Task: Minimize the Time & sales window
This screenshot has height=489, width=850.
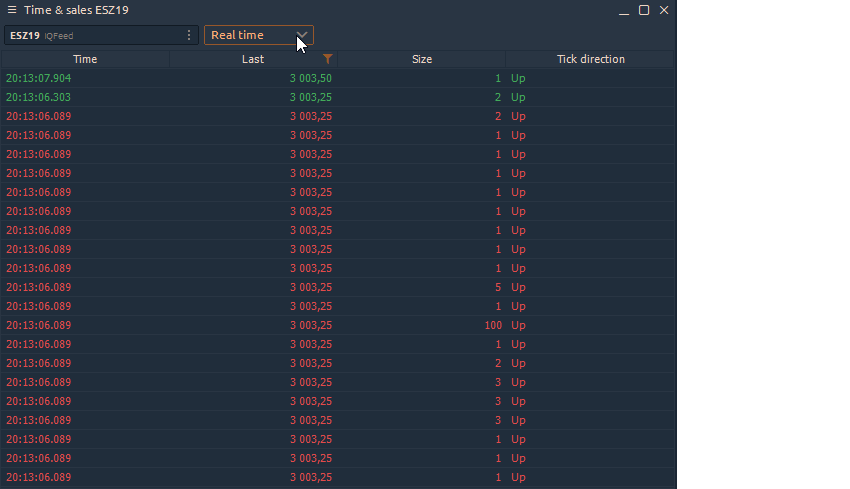Action: 624,10
